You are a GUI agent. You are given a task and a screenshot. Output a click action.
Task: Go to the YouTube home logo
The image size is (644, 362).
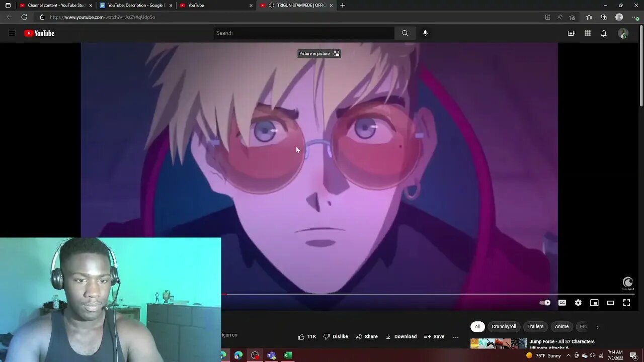click(x=39, y=33)
